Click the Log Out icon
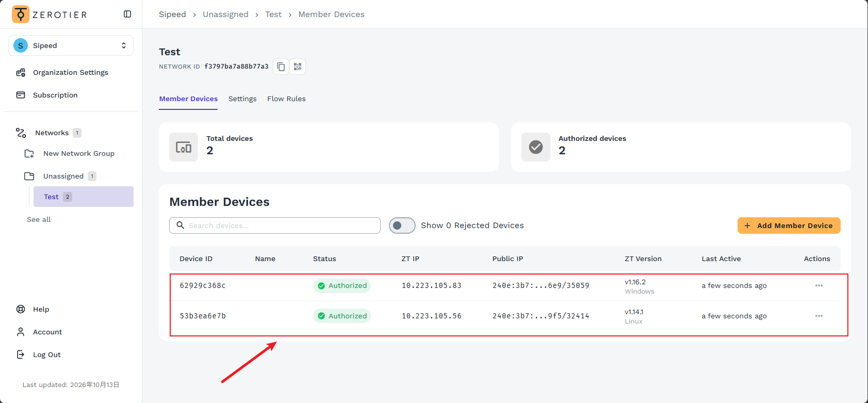The height and width of the screenshot is (403, 868). point(21,354)
